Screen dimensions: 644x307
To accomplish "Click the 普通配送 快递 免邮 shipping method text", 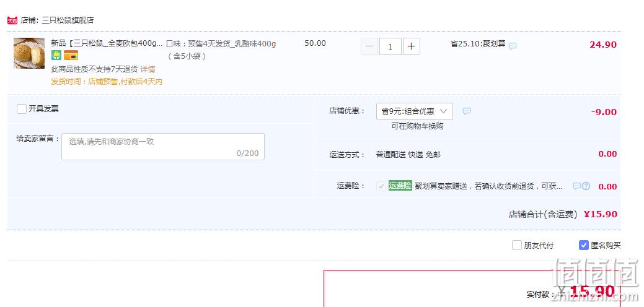I will (408, 155).
